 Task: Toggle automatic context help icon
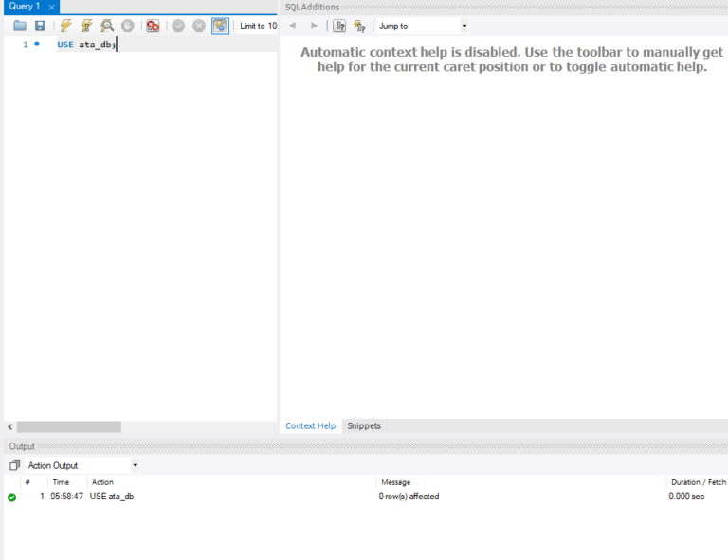(x=359, y=26)
